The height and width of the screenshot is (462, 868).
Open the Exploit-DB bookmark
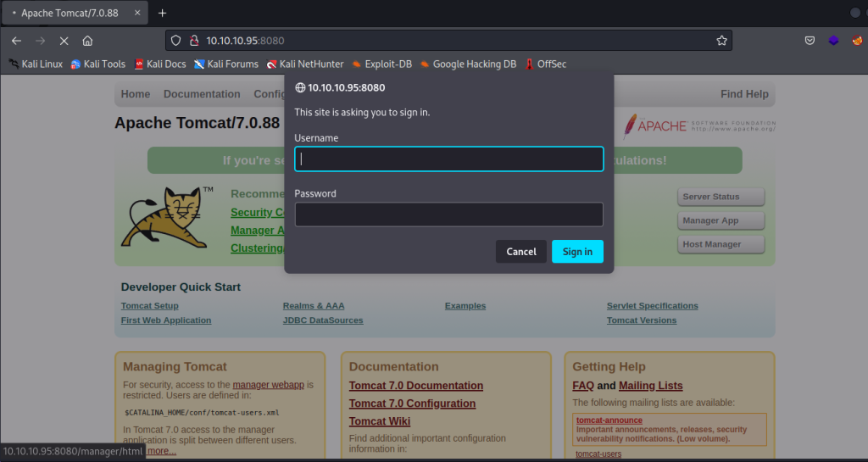pyautogui.click(x=381, y=64)
